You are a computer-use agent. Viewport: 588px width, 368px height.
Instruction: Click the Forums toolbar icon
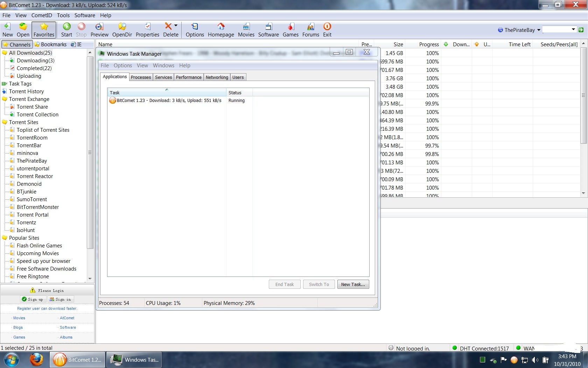click(311, 30)
